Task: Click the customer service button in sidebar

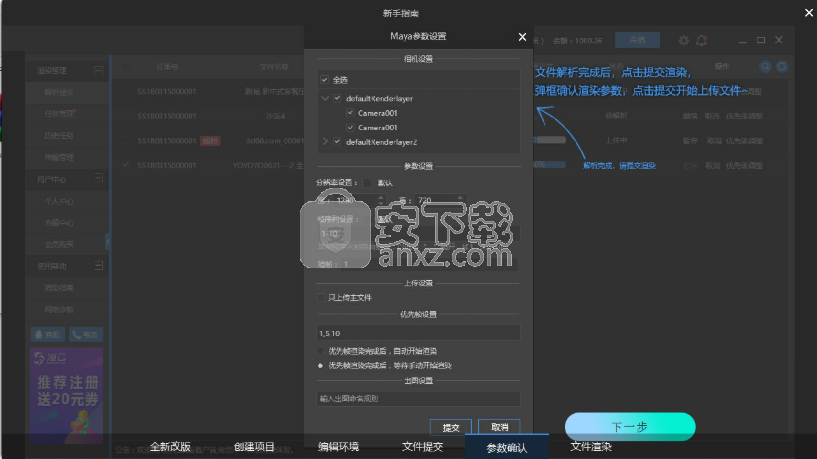Action: coord(48,334)
